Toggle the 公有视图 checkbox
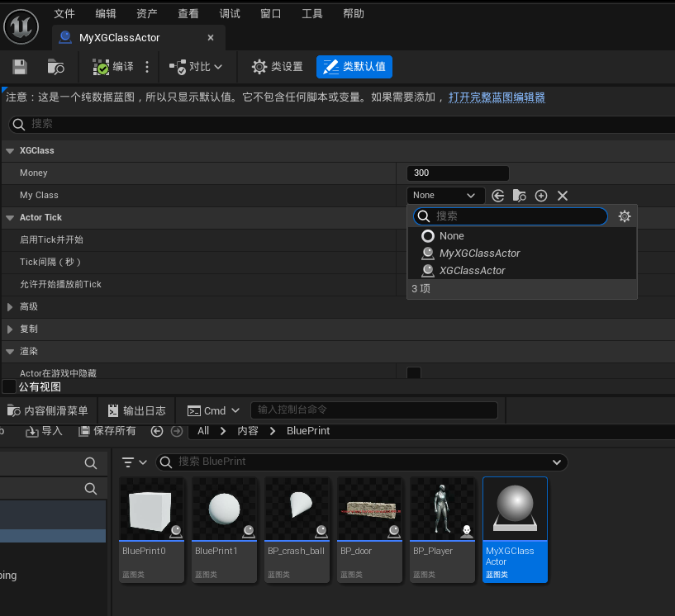 pos(9,386)
